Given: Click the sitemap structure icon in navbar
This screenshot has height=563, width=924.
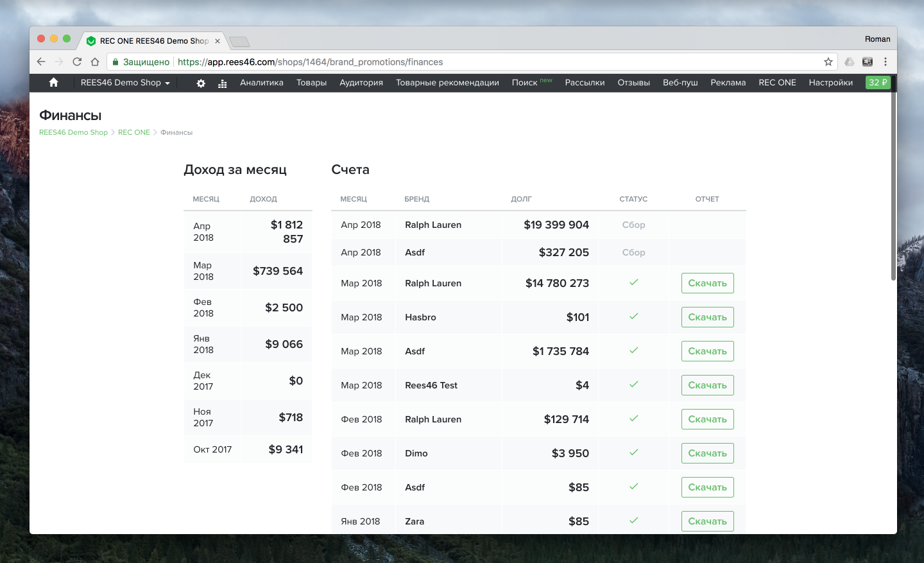Looking at the screenshot, I should tap(223, 83).
